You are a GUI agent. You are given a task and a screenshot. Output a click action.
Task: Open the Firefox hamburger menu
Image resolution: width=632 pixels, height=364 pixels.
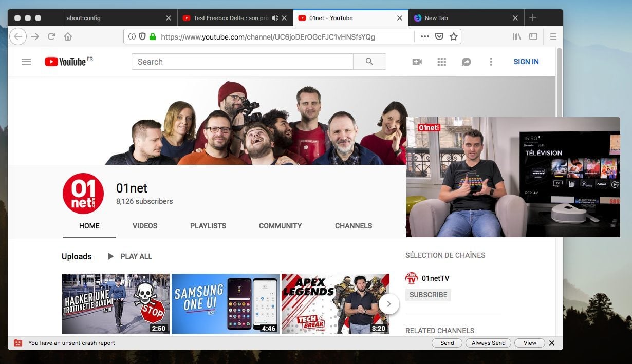tap(553, 36)
